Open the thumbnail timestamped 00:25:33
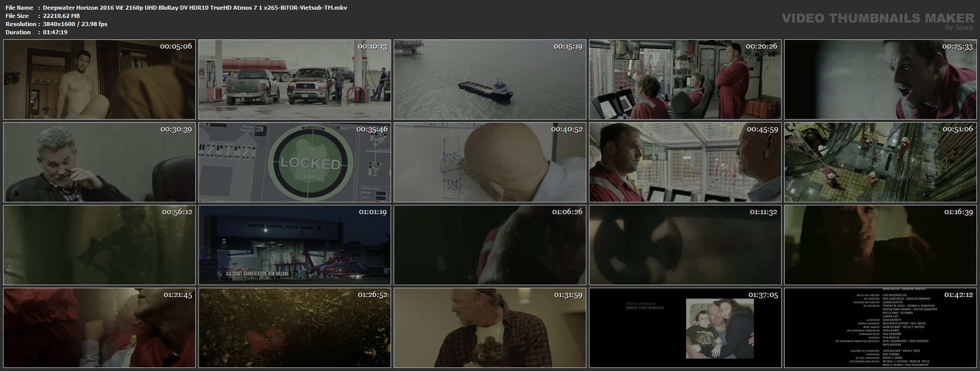The height and width of the screenshot is (371, 980). [x=880, y=79]
